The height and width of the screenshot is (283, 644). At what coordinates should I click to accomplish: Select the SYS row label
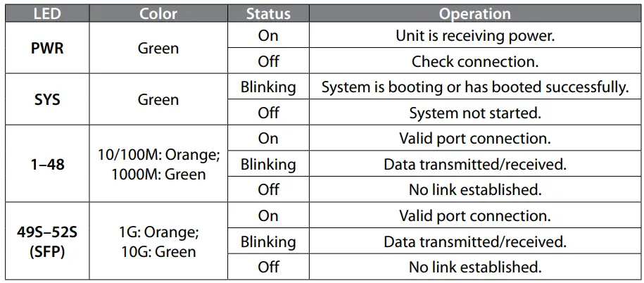(x=47, y=100)
